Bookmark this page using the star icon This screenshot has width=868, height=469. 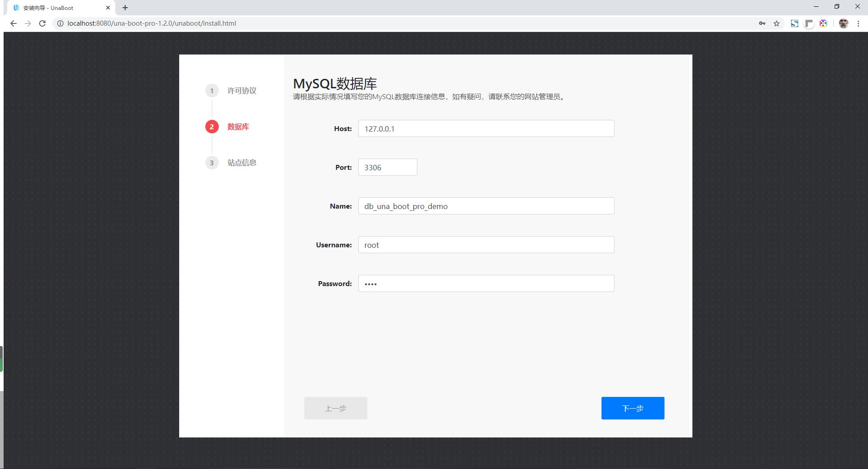click(777, 23)
